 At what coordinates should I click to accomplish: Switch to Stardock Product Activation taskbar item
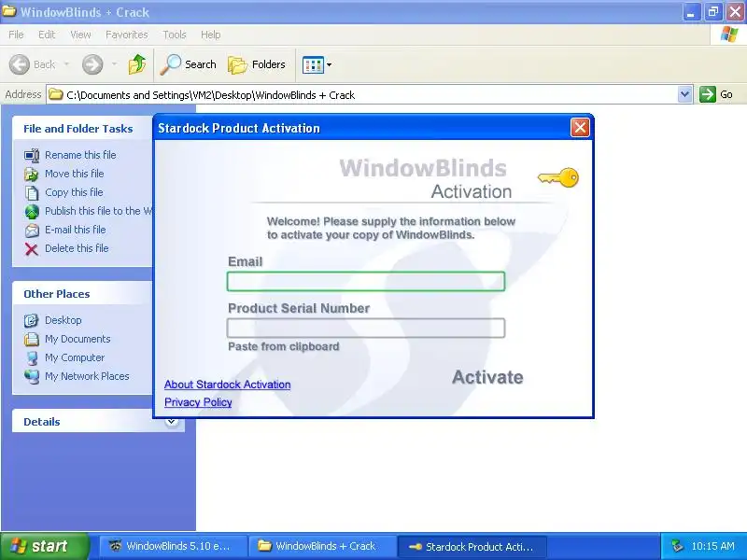(472, 546)
